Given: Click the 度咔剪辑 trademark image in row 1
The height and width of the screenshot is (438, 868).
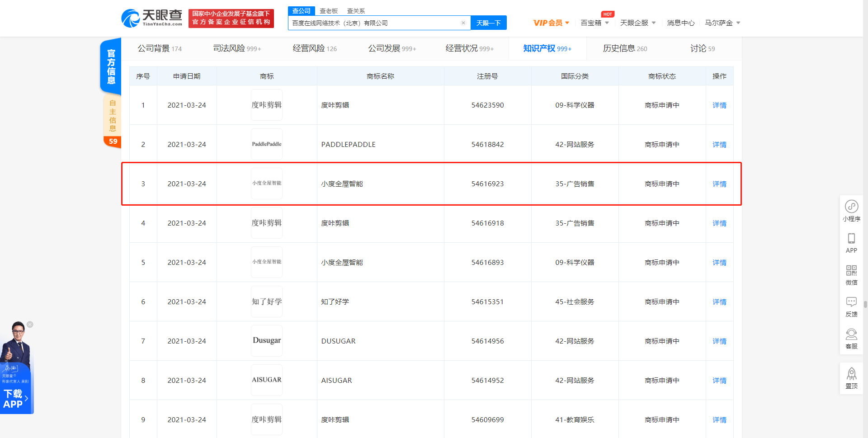Looking at the screenshot, I should 267,105.
